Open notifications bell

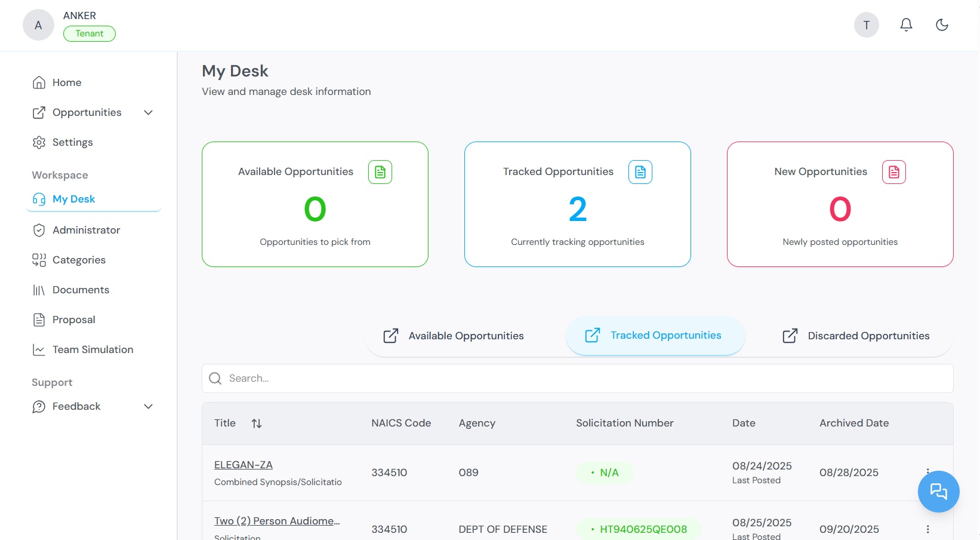tap(906, 24)
